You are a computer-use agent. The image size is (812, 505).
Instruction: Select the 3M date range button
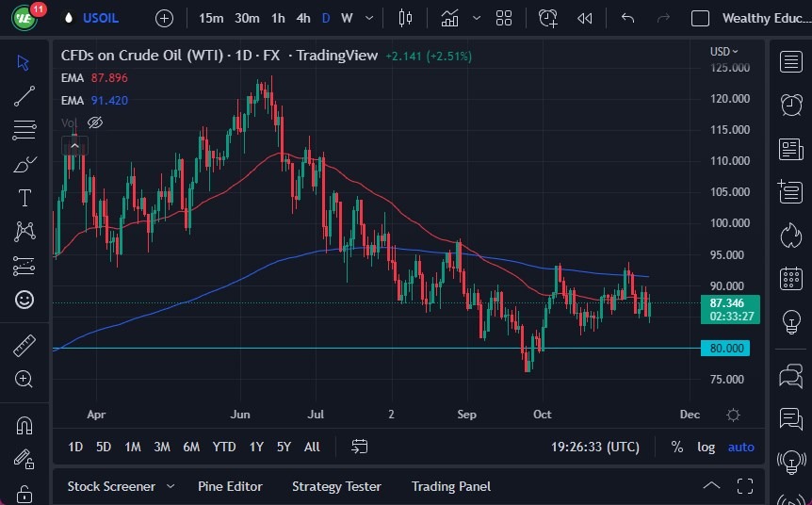point(162,447)
